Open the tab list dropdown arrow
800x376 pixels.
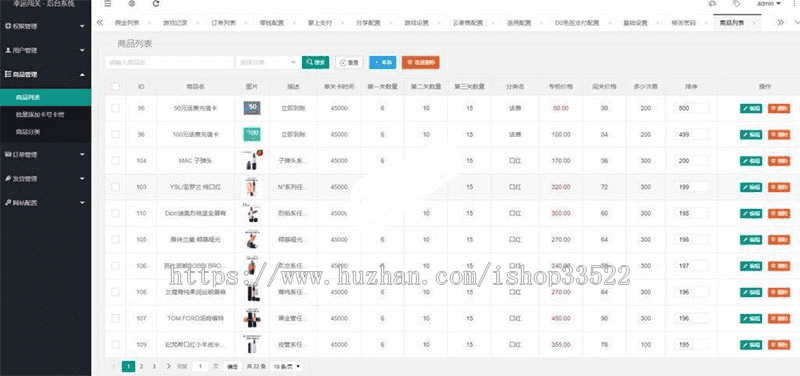pos(796,22)
